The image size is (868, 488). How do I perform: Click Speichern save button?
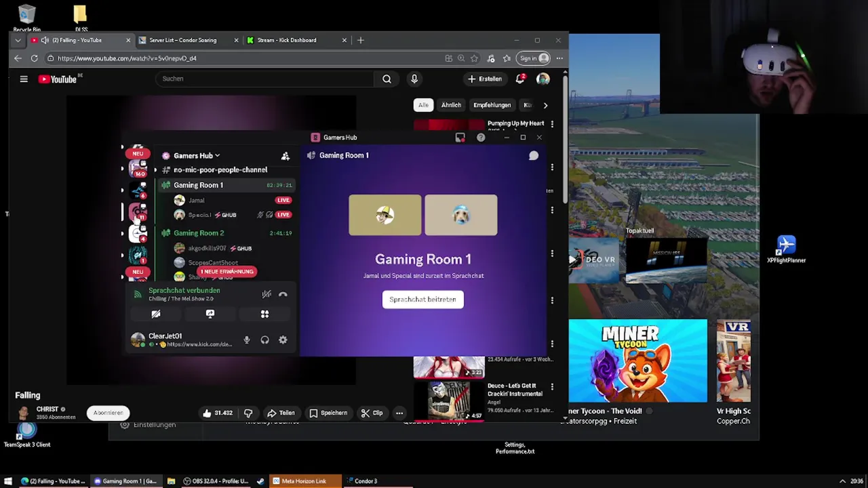click(328, 413)
